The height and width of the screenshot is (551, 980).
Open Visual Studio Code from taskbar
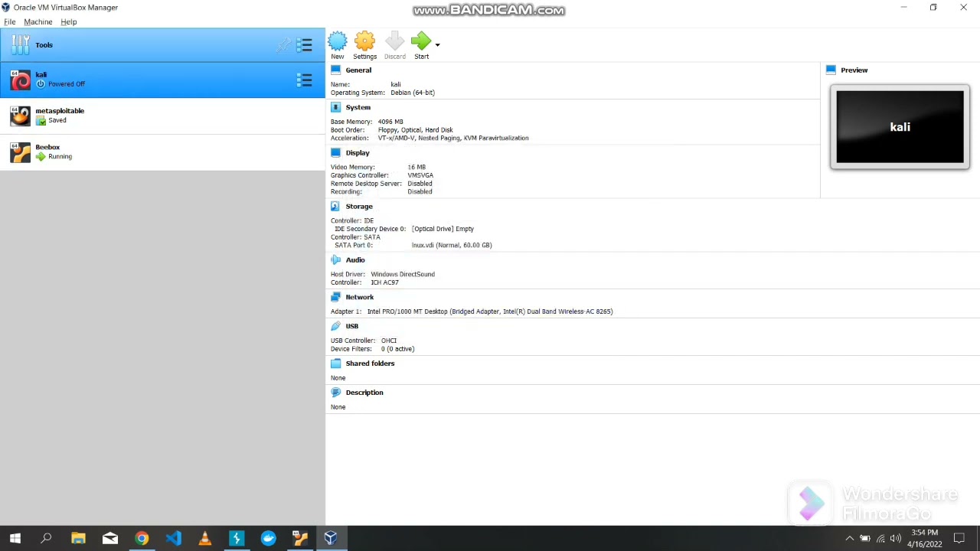coord(174,539)
